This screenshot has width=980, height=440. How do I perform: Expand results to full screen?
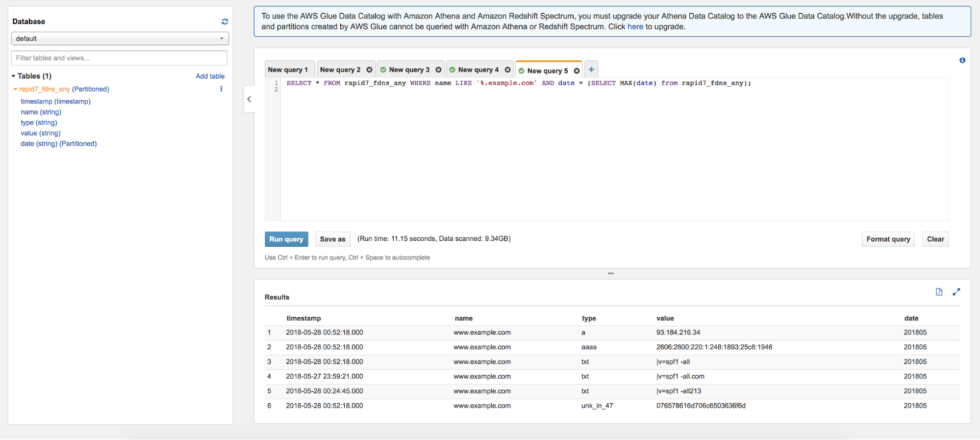coord(956,292)
